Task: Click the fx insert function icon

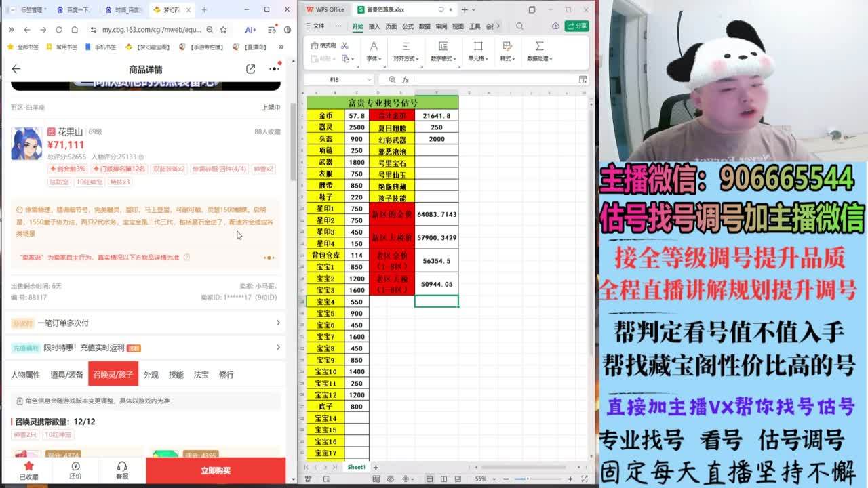Action: (x=406, y=79)
